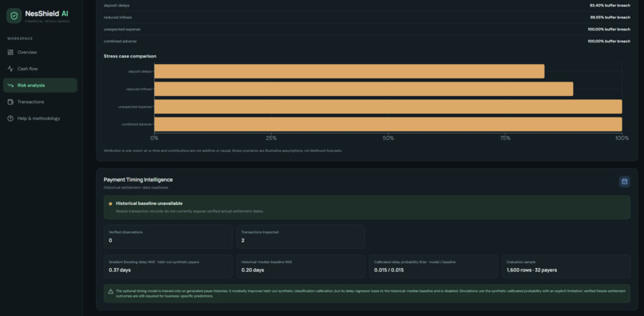This screenshot has width=644, height=316.
Task: Click the combined adverse bar in the chart
Action: tap(388, 124)
